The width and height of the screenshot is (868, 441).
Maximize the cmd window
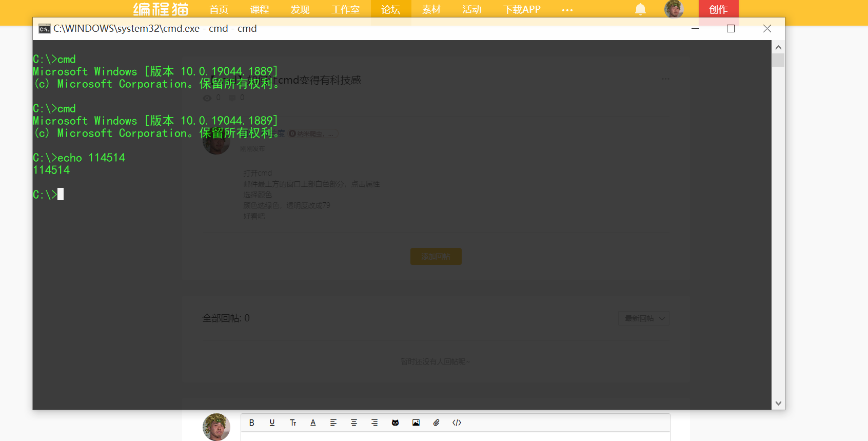point(731,29)
